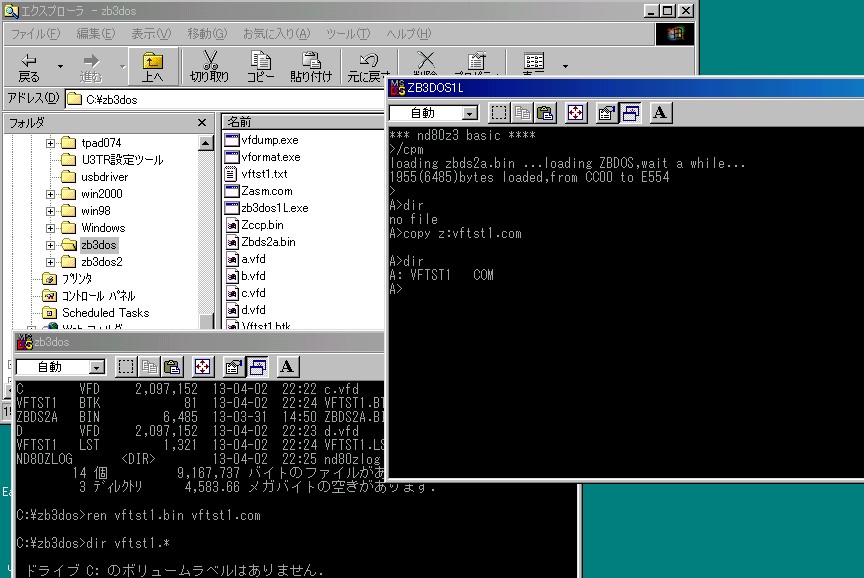The image size is (864, 578).
Task: Select the file vfdump.exe
Action: (270, 141)
